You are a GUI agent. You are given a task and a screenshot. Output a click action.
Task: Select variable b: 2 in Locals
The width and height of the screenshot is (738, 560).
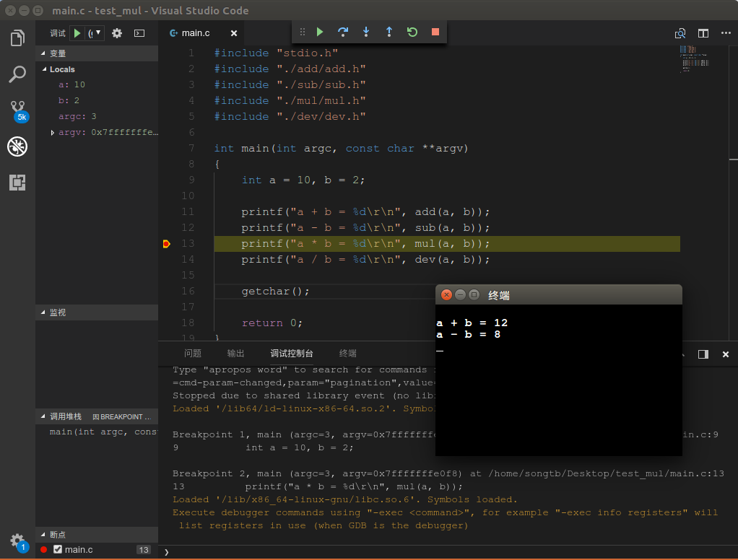(97, 100)
